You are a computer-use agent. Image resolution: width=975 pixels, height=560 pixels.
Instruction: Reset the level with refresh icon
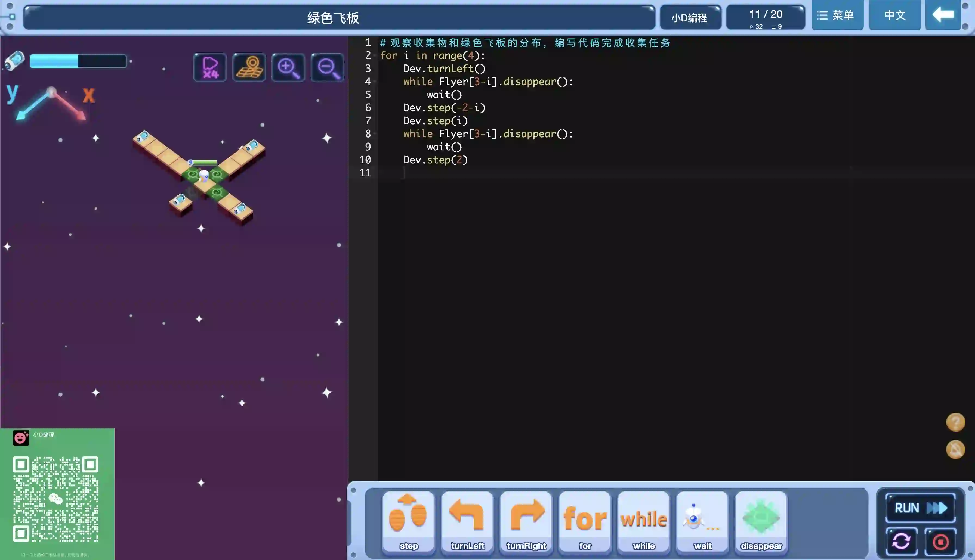[x=902, y=542]
